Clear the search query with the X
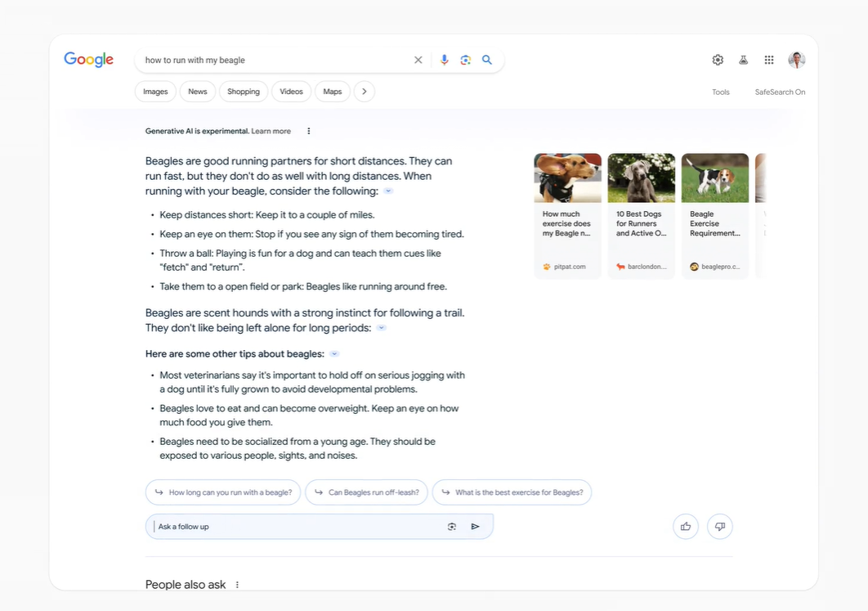This screenshot has height=611, width=868. [x=418, y=60]
